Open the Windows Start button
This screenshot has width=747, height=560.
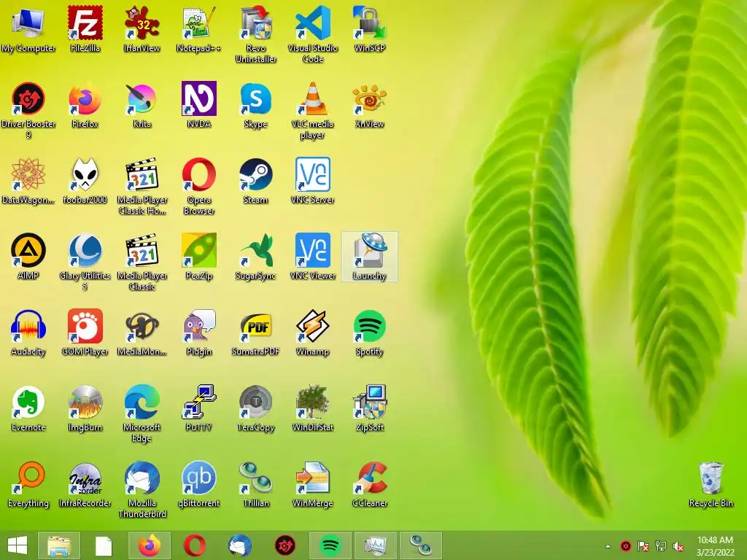[x=18, y=545]
